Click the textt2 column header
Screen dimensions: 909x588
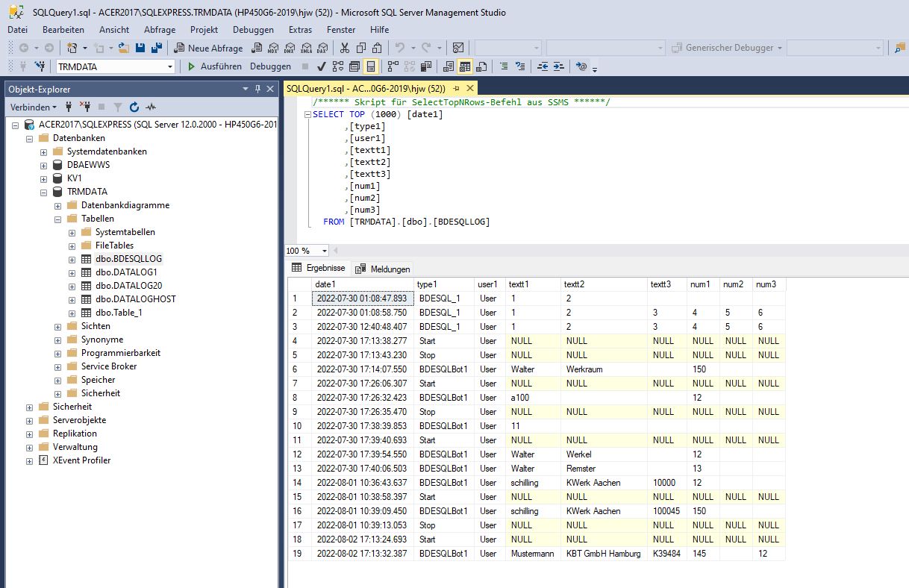pyautogui.click(x=604, y=284)
